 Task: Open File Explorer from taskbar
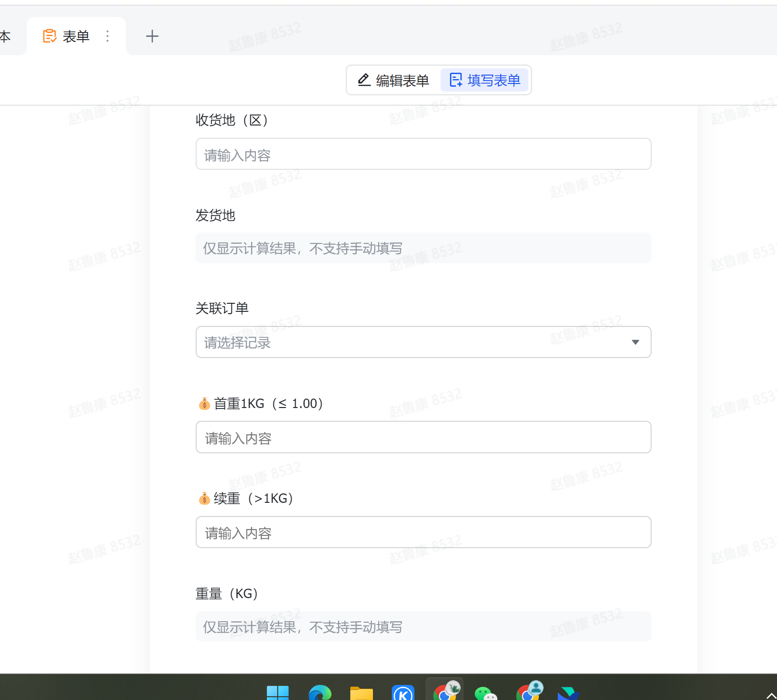(x=362, y=692)
